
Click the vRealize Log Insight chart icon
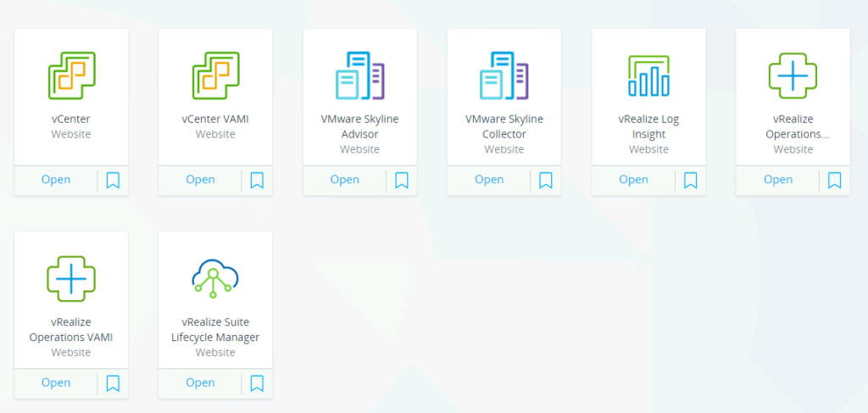click(648, 75)
